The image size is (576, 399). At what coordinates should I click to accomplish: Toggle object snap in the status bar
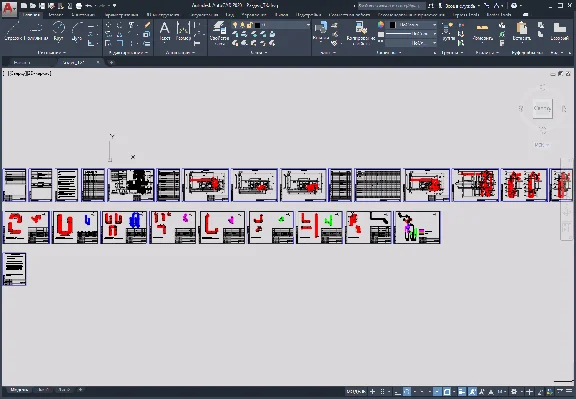(x=447, y=392)
